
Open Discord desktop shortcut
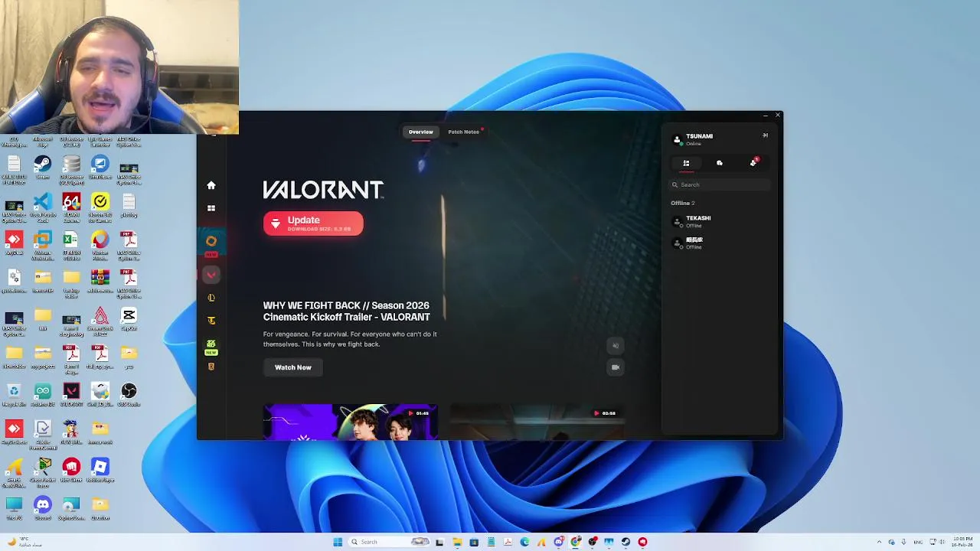click(x=43, y=507)
